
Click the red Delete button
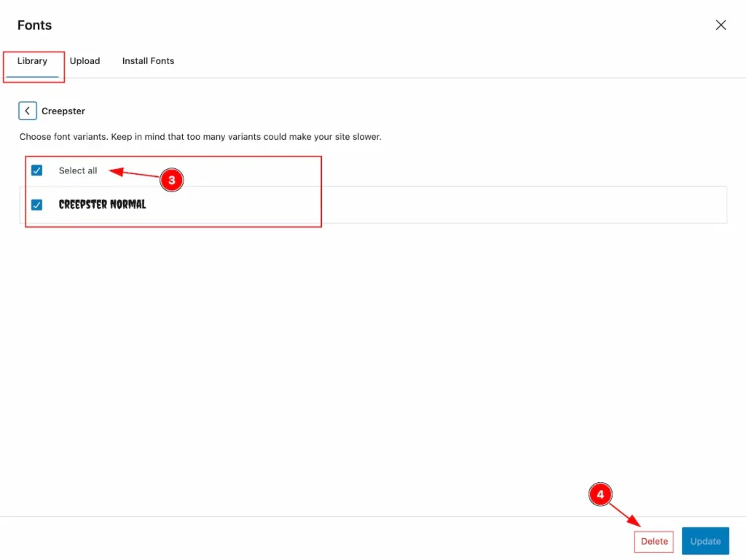653,542
